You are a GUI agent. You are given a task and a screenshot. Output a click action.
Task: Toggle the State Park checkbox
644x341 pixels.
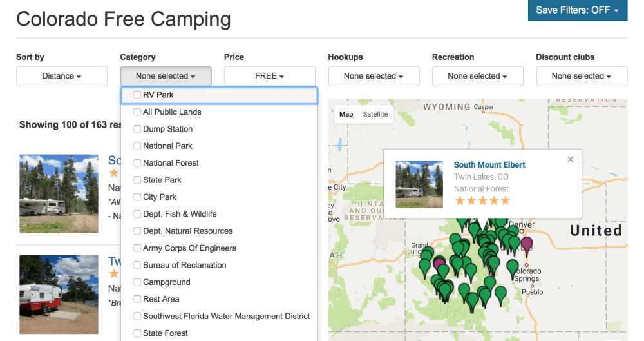point(137,180)
